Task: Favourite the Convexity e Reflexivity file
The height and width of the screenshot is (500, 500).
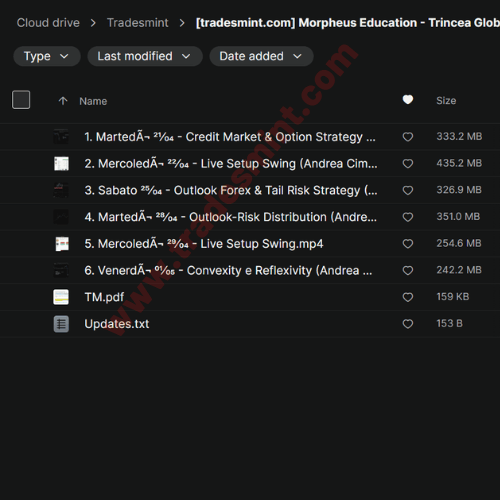Action: click(x=408, y=270)
